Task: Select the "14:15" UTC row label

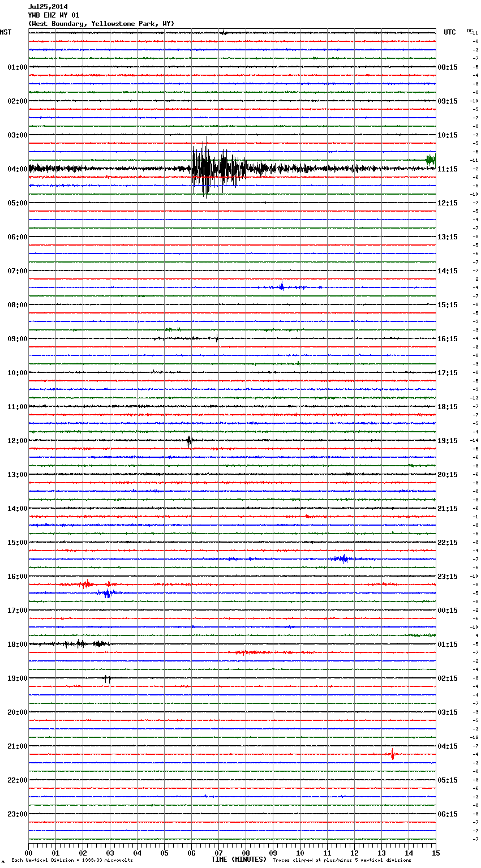Action: point(448,271)
